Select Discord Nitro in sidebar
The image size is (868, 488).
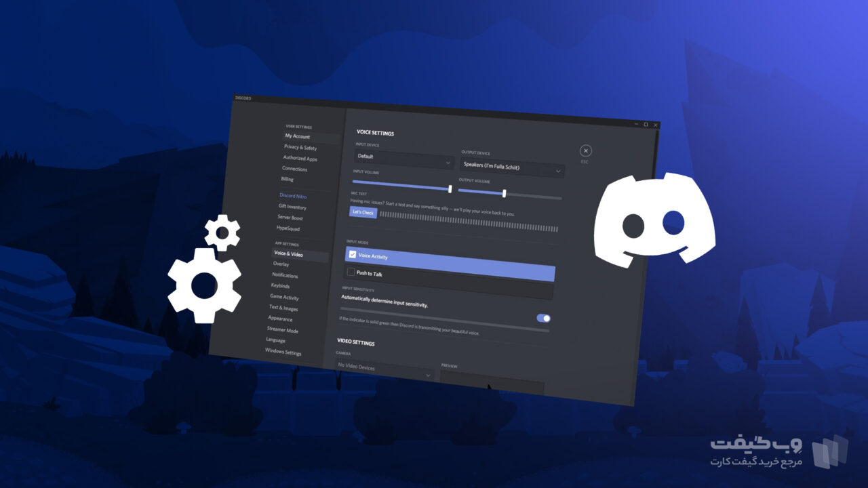293,196
